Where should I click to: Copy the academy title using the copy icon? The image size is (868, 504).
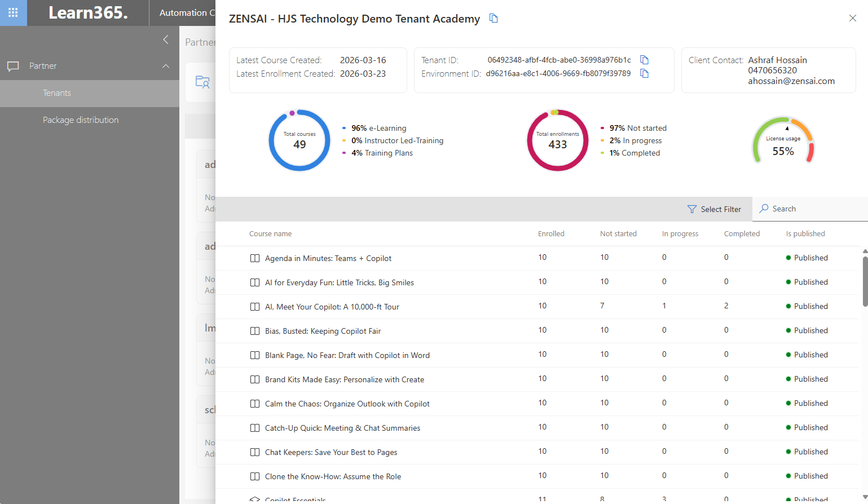tap(494, 19)
